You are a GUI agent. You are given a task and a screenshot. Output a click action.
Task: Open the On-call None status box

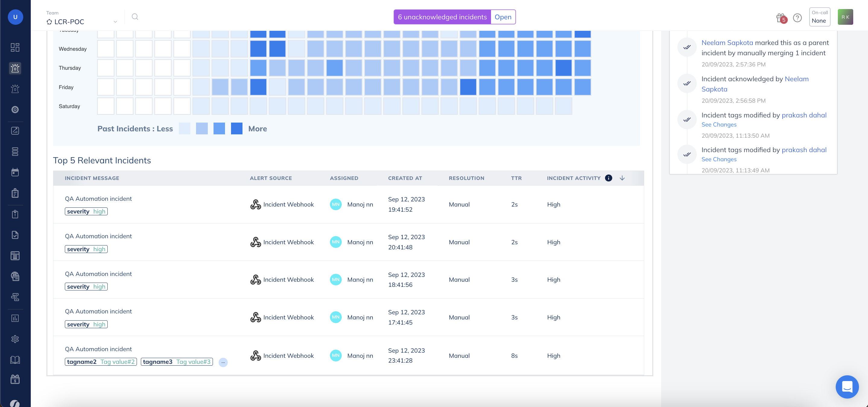tap(819, 17)
